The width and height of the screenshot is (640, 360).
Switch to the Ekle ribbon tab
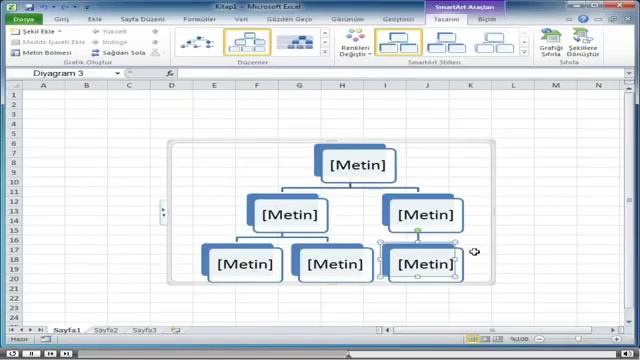tap(95, 19)
